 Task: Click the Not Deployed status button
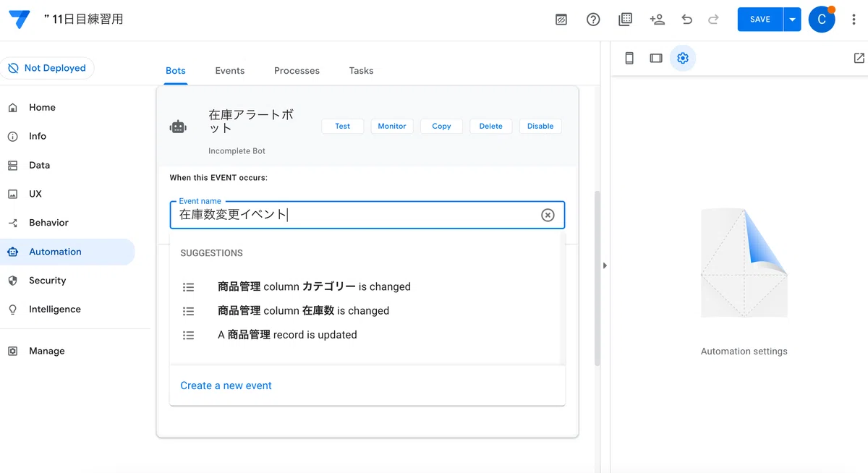[47, 68]
